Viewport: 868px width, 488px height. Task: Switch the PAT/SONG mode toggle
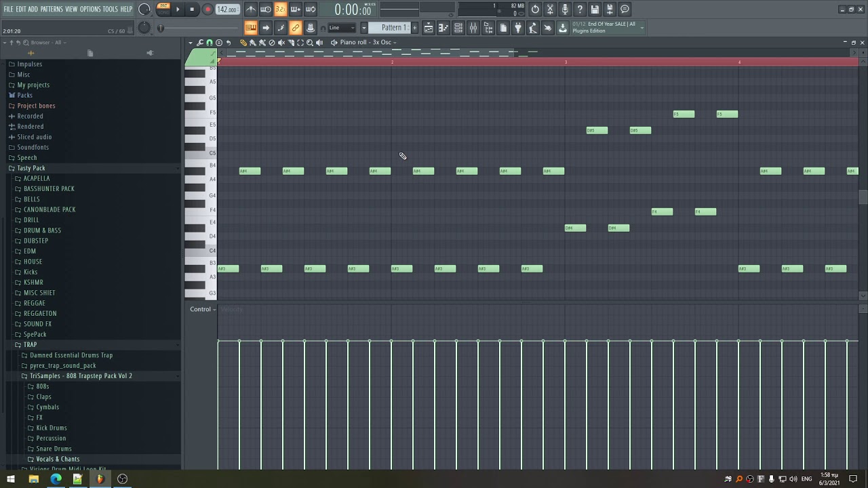[163, 9]
